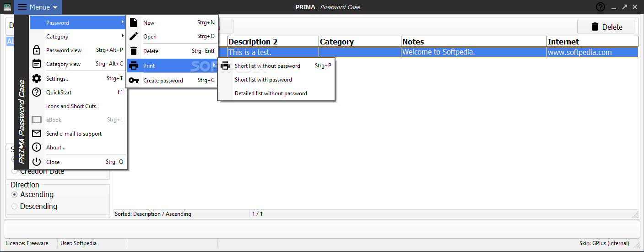Click the table resize grip corner
The image size is (644, 252).
point(635,214)
